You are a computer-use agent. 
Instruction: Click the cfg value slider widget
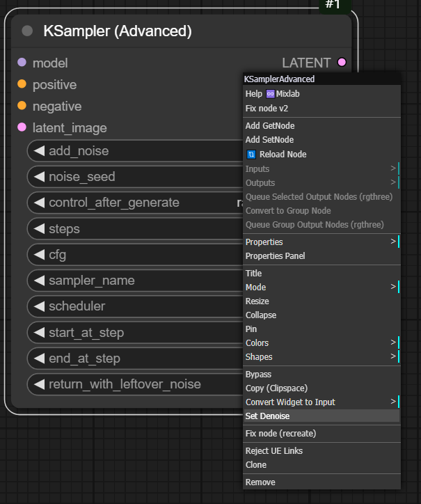click(x=139, y=255)
